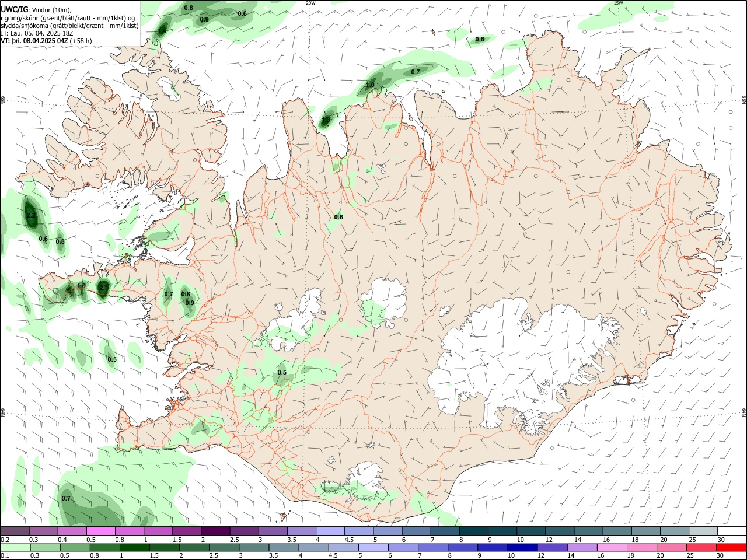Select the rain swatch between 25 and 30
Viewport: 747px width, 560px height.
click(701, 547)
